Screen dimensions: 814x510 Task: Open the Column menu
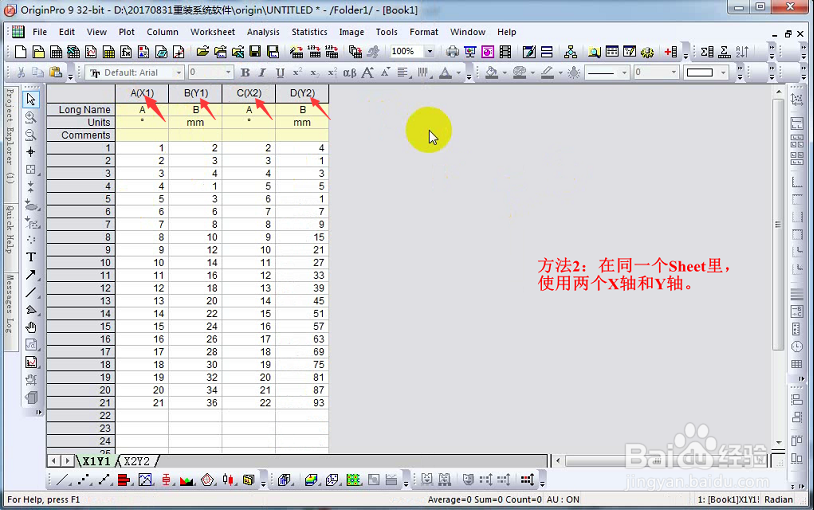pos(162,32)
